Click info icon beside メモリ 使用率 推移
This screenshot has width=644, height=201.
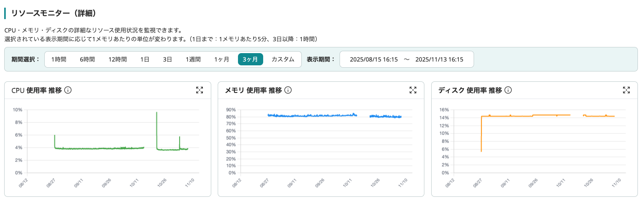coord(288,90)
